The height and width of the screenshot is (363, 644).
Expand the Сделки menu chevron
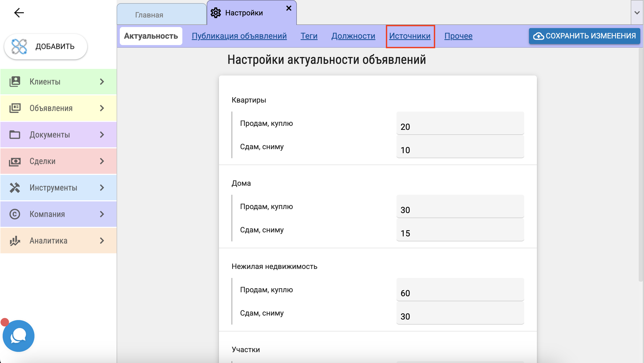point(102,161)
